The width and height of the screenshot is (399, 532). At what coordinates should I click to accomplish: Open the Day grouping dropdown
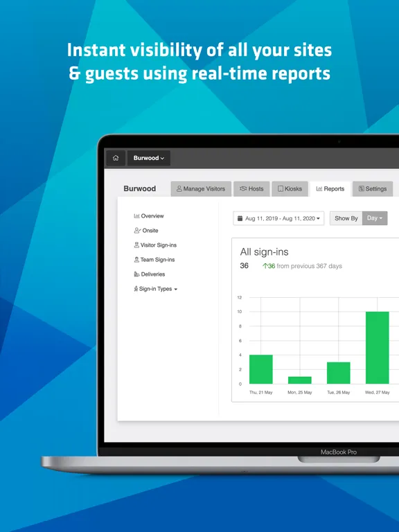pos(375,218)
